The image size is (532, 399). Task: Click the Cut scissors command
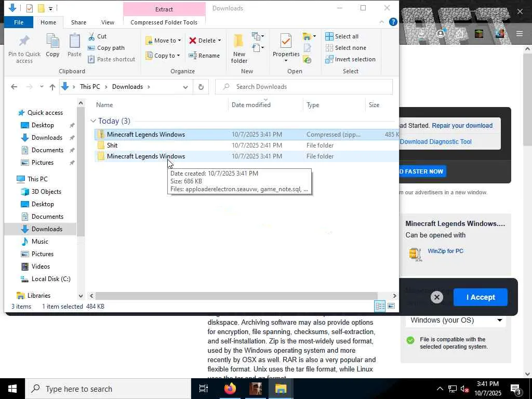click(x=97, y=36)
